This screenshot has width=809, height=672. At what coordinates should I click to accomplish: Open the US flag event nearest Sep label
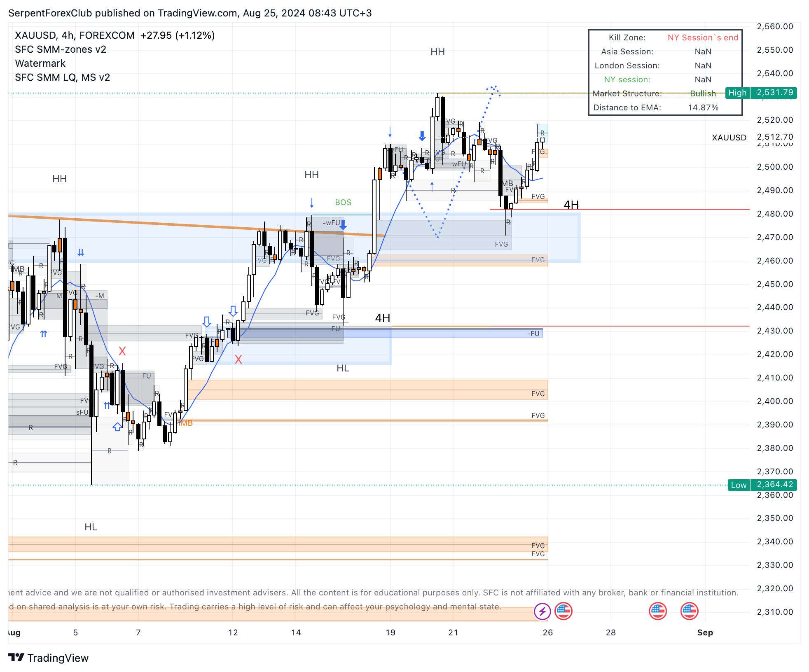point(690,611)
